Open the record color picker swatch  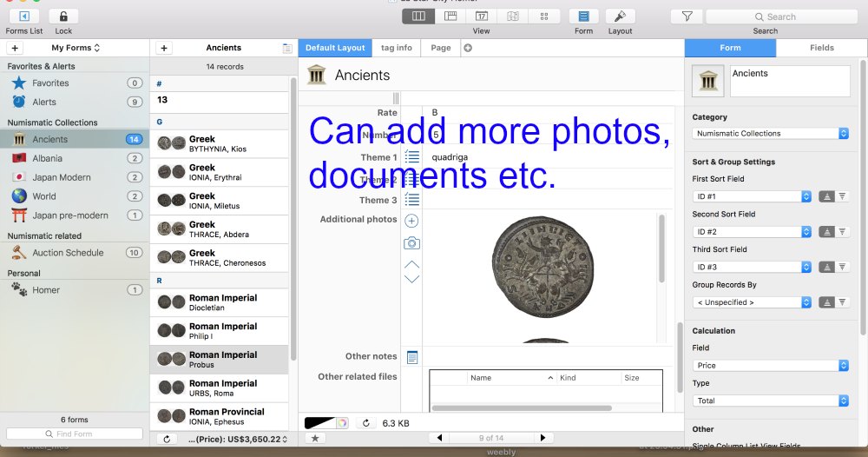point(326,423)
